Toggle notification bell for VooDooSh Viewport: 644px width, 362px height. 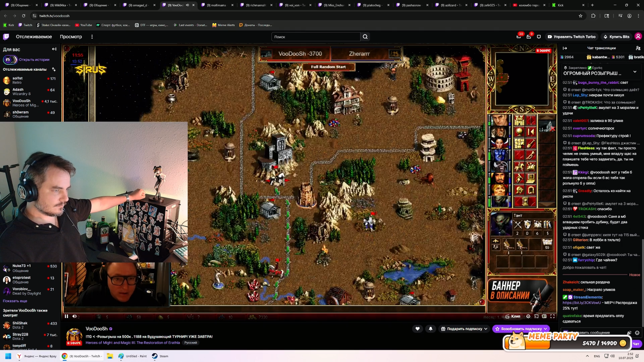pos(431,329)
